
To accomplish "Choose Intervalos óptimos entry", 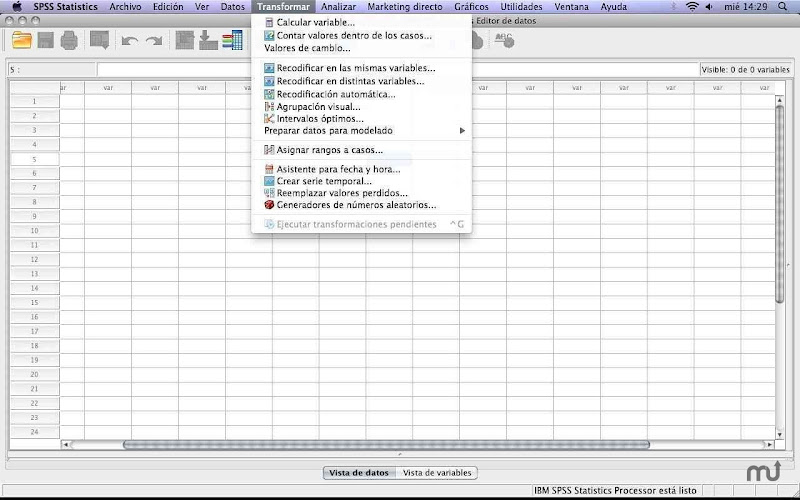I will 362,119.
